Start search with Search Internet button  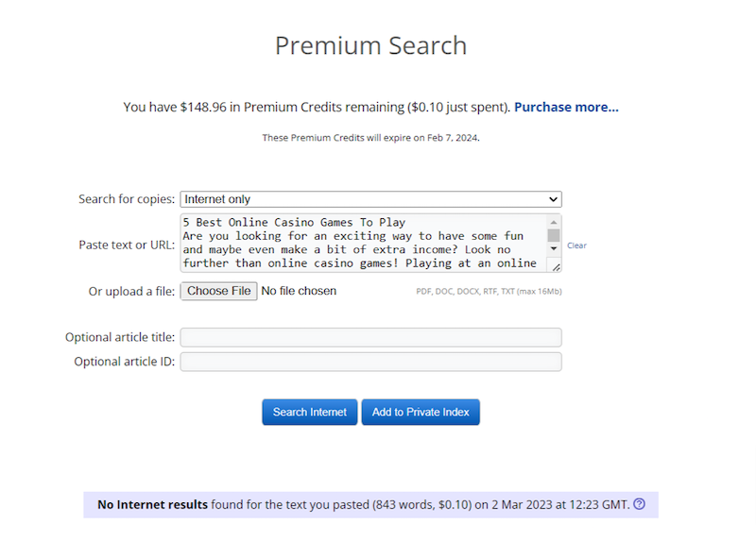[x=309, y=412]
